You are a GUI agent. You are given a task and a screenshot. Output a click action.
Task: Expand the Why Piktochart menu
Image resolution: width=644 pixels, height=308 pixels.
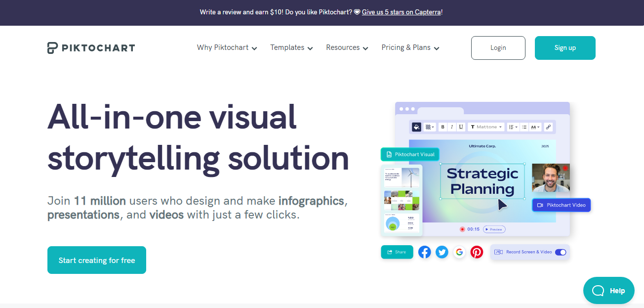227,48
